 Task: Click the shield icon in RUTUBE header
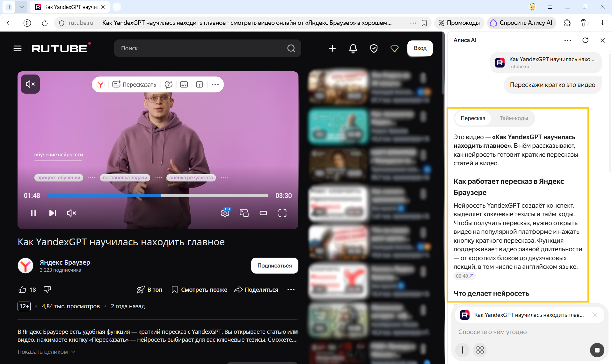point(374,48)
